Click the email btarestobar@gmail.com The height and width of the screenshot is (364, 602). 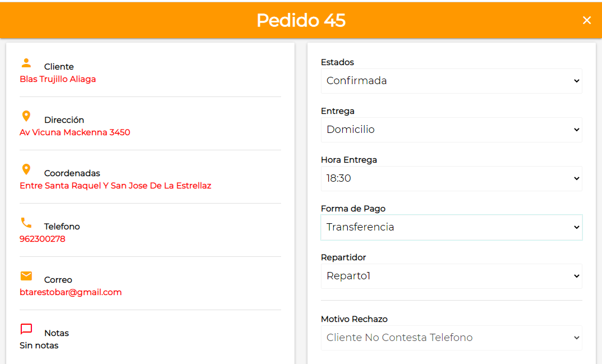pyautogui.click(x=71, y=292)
